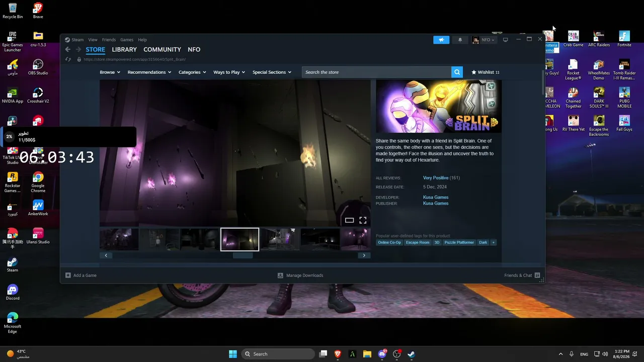Open the NVIDIA App desktop icon
Image resolution: width=644 pixels, height=362 pixels.
coord(13,95)
